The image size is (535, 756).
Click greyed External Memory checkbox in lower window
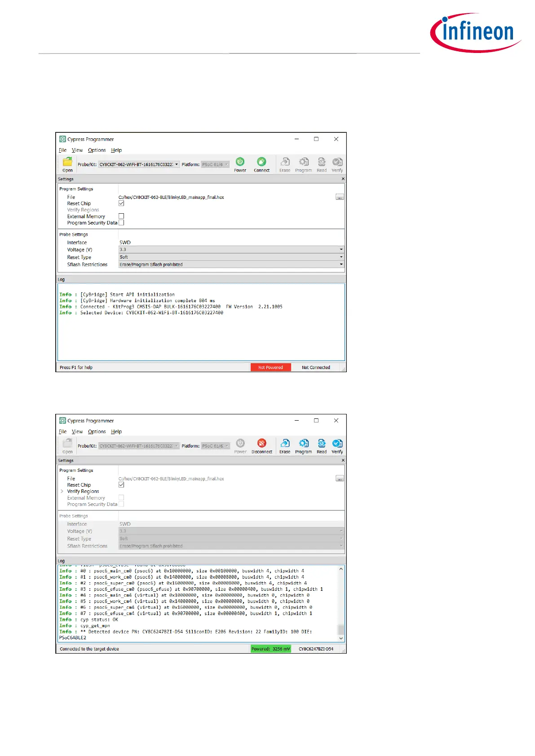point(121,497)
